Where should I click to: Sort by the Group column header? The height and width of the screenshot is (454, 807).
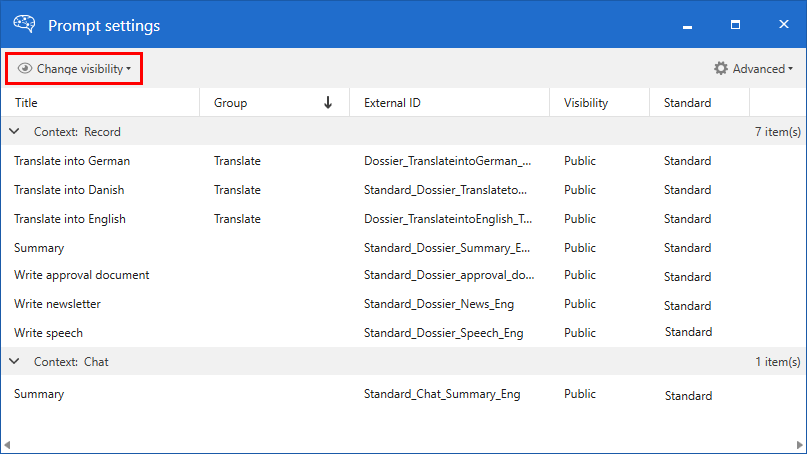coord(274,102)
